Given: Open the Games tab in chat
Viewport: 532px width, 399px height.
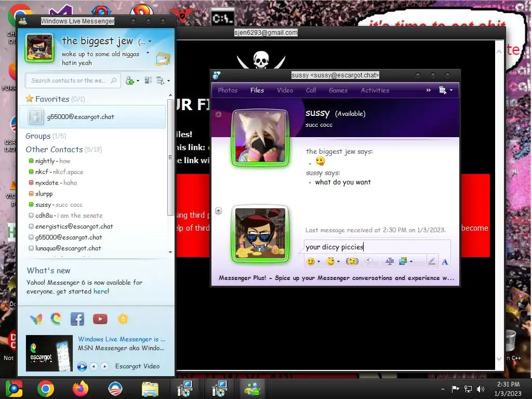Looking at the screenshot, I should (338, 90).
